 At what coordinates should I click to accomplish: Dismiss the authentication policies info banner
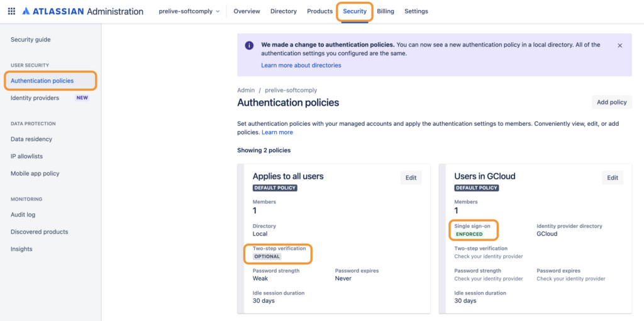pos(619,45)
